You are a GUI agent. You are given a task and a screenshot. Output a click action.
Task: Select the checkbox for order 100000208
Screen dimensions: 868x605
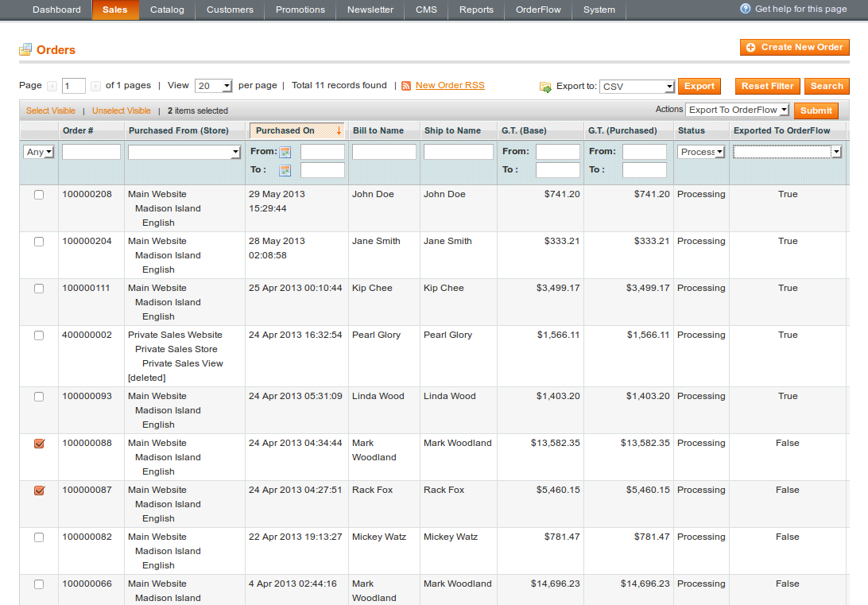pos(38,194)
